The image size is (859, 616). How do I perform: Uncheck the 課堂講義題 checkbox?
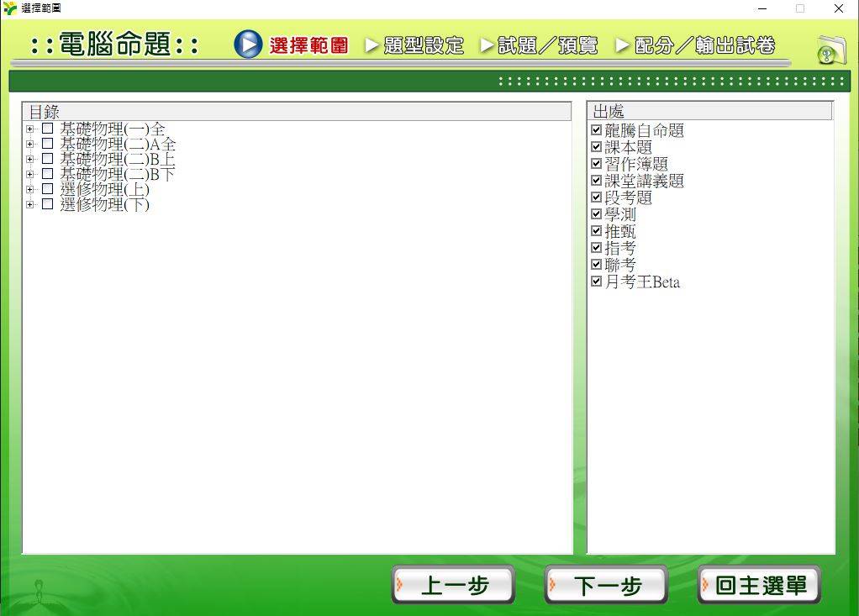[x=597, y=180]
